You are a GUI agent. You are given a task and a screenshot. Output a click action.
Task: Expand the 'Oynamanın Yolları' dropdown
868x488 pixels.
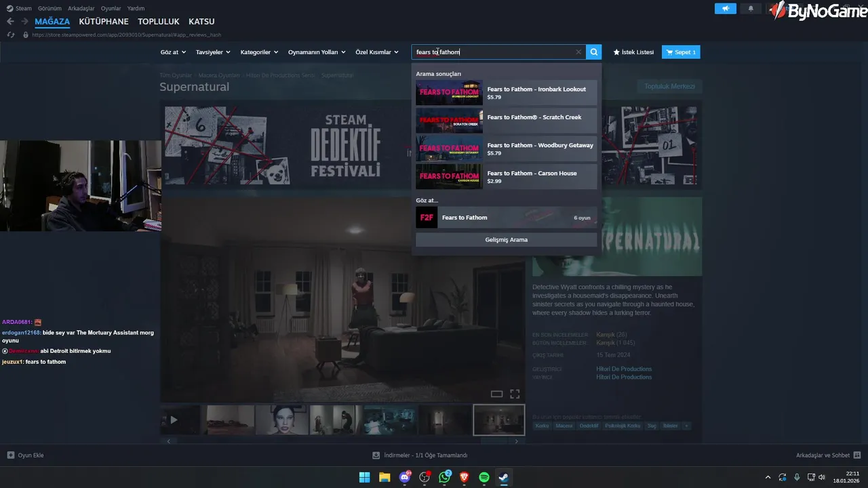(317, 52)
